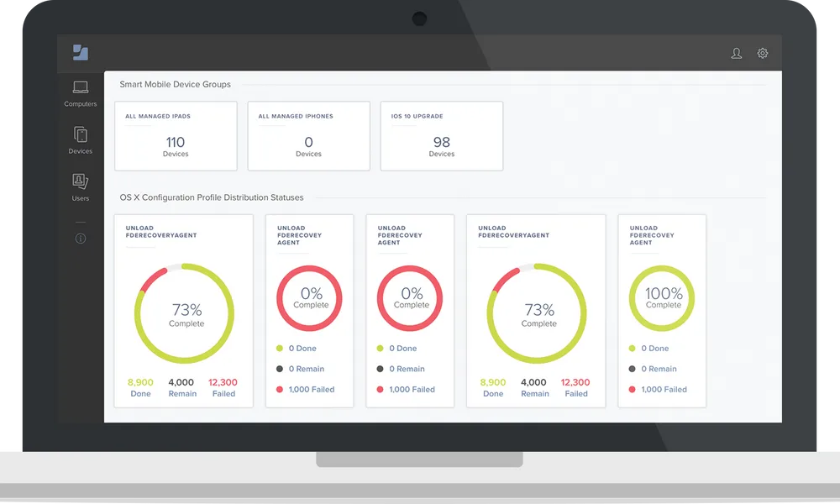Screen dimensions: 840x504
Task: Open the iOS 10 Upgrade group card
Action: 442,136
